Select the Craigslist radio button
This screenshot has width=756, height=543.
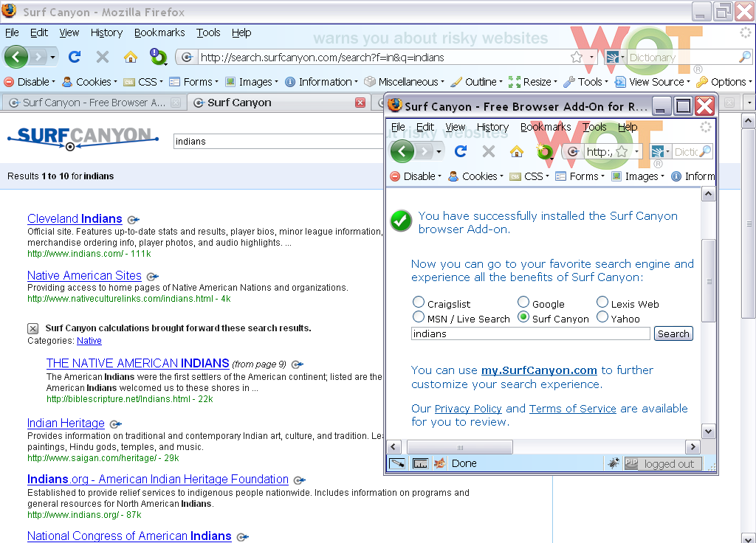419,302
